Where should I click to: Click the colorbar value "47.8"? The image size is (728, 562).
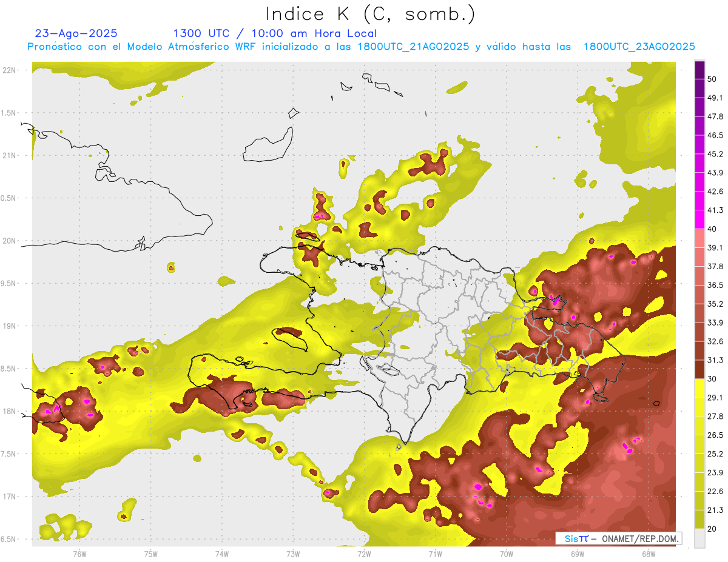coord(715,116)
